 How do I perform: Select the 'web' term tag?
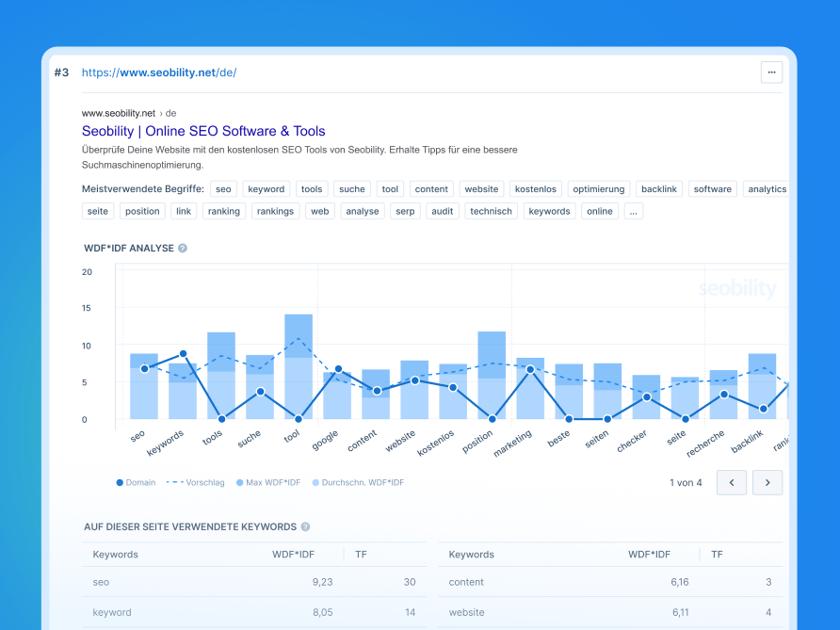320,211
